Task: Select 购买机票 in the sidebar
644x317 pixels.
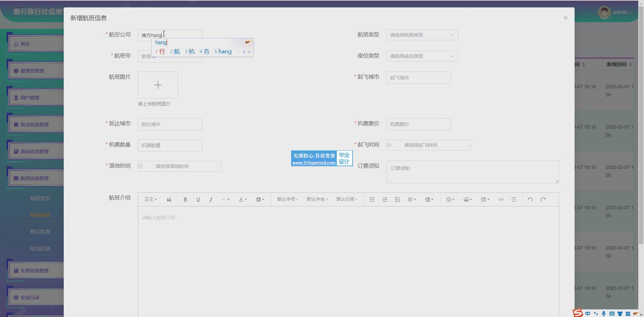Action: pos(40,232)
